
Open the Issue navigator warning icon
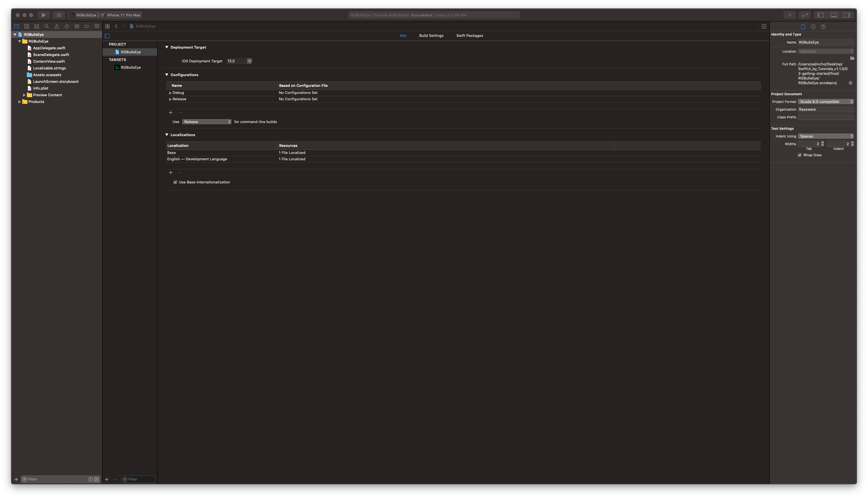(57, 26)
